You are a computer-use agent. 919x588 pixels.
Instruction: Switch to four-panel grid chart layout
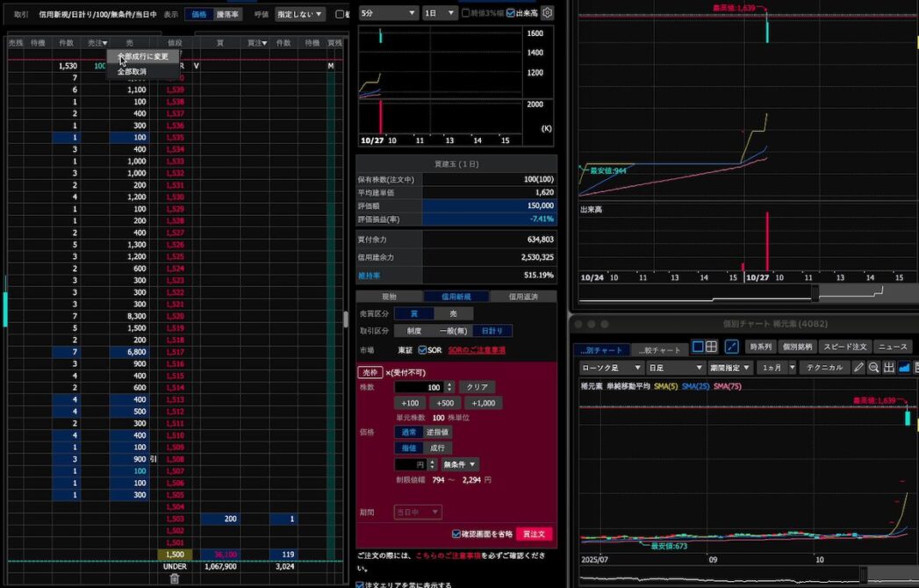tap(711, 347)
